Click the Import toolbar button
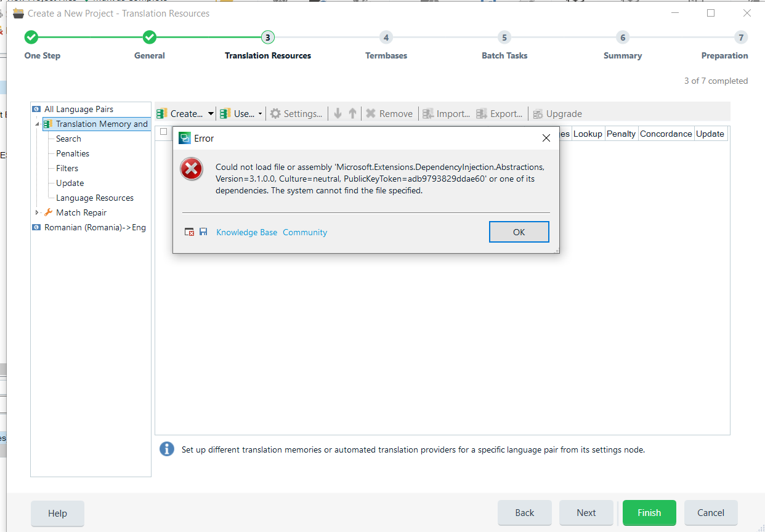Image resolution: width=765 pixels, height=532 pixels. 447,113
